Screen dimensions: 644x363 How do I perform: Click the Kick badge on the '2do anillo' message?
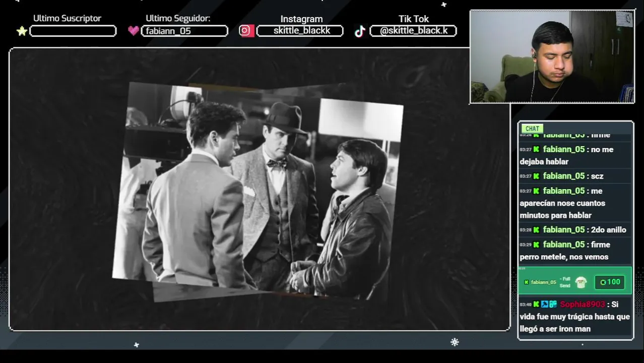[x=536, y=229]
